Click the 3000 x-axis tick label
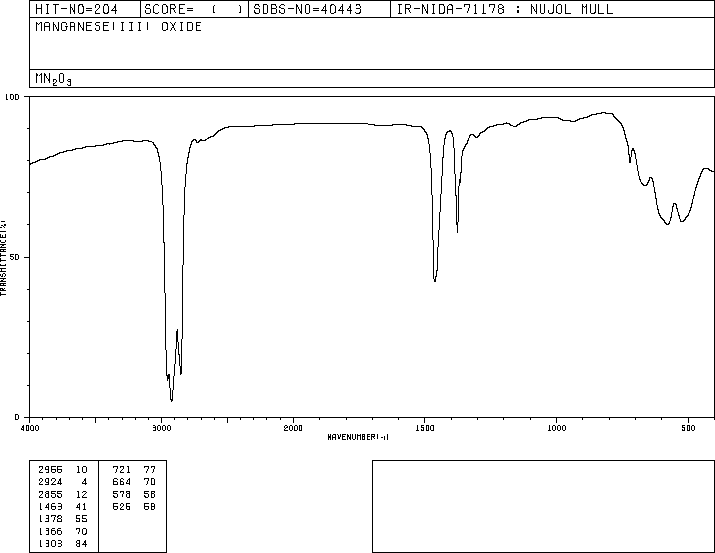This screenshot has width=715, height=553. tap(161, 428)
